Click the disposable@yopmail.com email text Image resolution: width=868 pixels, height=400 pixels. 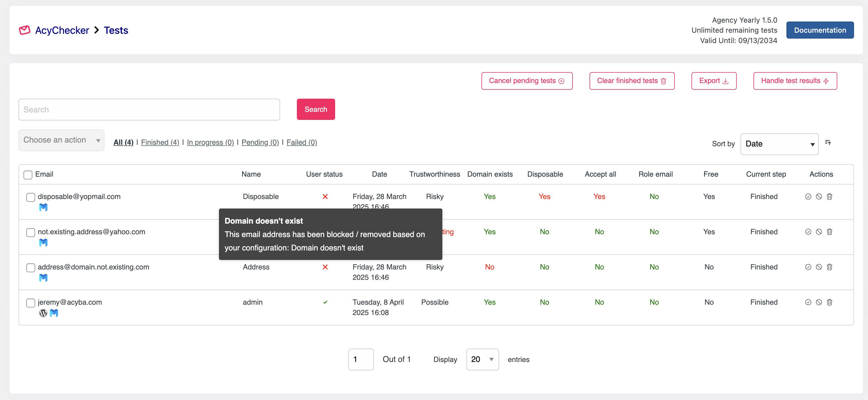pyautogui.click(x=79, y=197)
